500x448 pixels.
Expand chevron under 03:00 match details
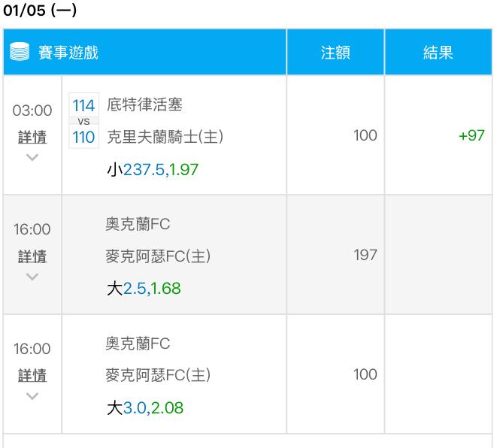32,158
